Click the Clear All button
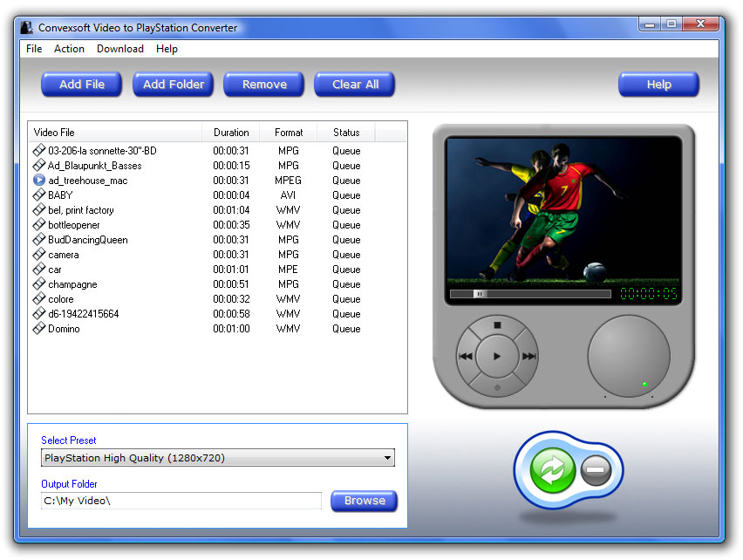743x560 pixels. point(355,85)
